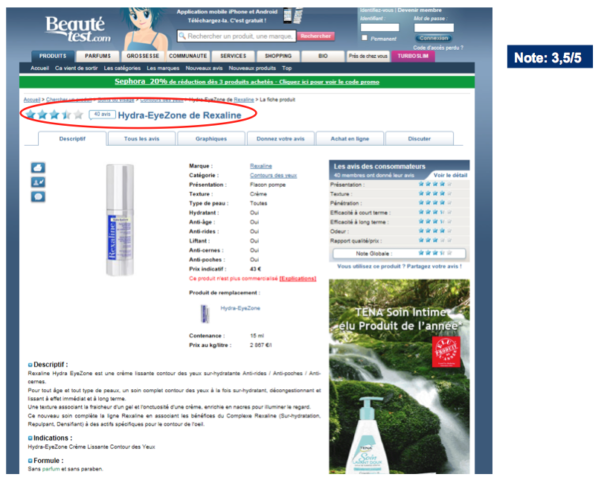Click the TENA Soin Intime advertisement
Viewport: 610px width, 480px height.
[x=399, y=377]
